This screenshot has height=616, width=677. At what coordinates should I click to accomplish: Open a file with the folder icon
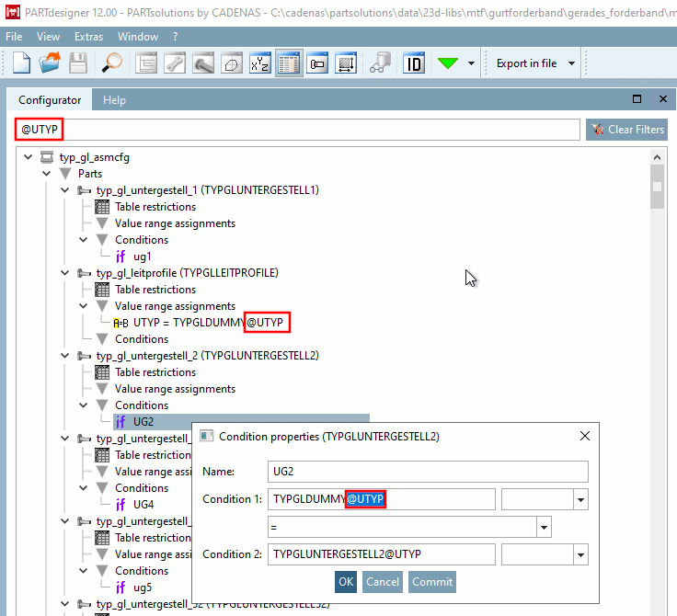[50, 63]
